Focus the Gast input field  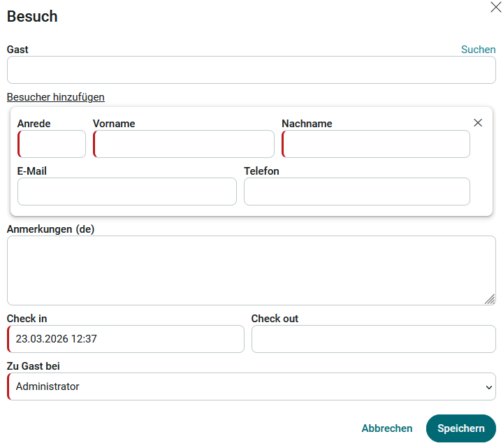(x=251, y=70)
